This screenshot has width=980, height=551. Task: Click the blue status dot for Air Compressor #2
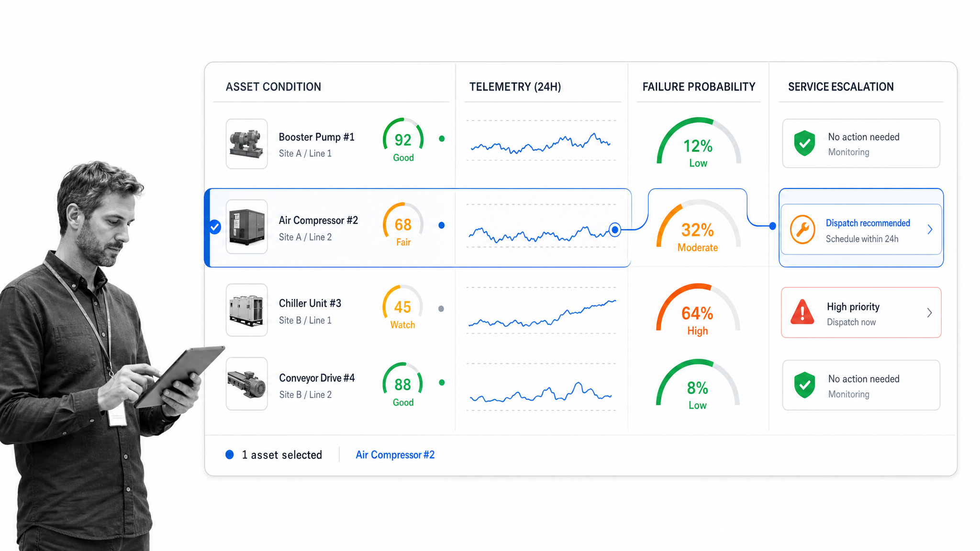pos(442,225)
